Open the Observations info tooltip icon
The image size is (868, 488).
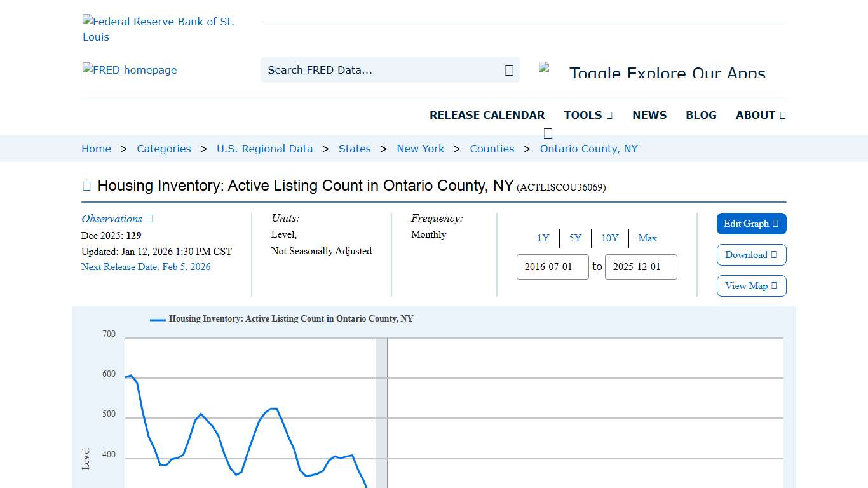coord(149,218)
